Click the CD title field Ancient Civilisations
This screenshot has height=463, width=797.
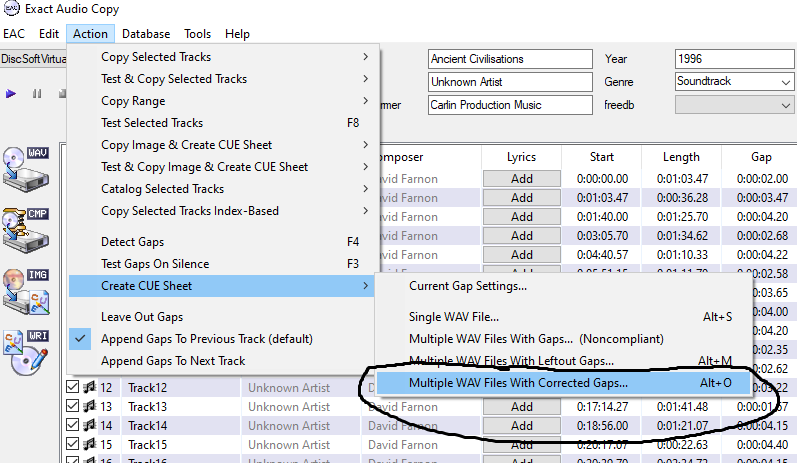pos(510,59)
